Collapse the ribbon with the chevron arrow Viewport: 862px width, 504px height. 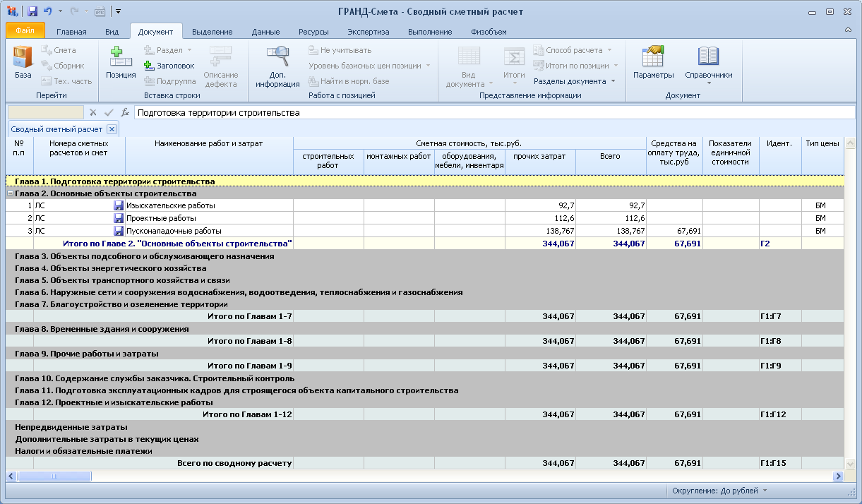pos(847,30)
